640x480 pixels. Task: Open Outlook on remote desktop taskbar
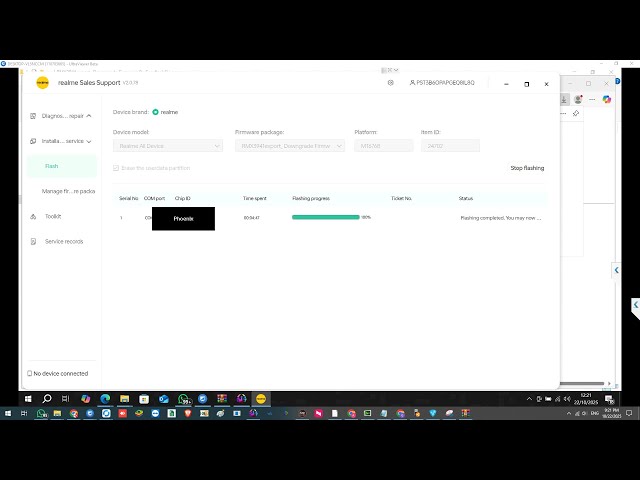point(164,398)
